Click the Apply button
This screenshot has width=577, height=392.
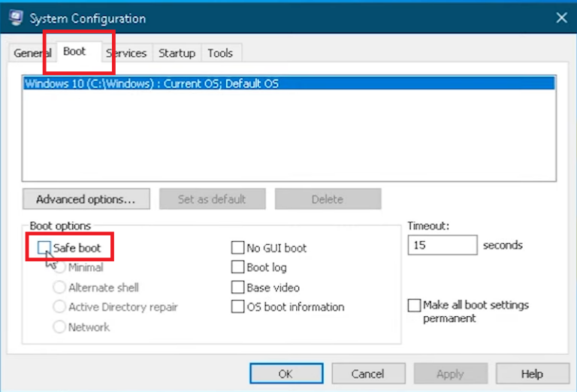451,374
